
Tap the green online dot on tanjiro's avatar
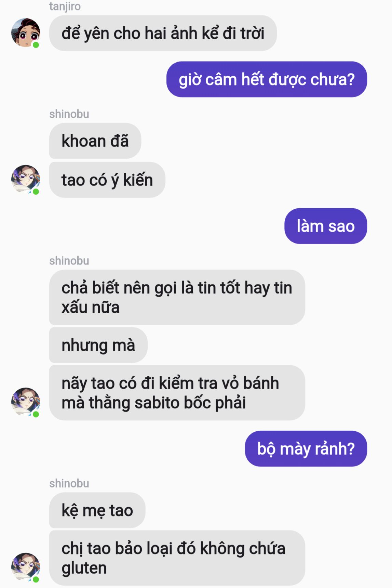[x=36, y=45]
